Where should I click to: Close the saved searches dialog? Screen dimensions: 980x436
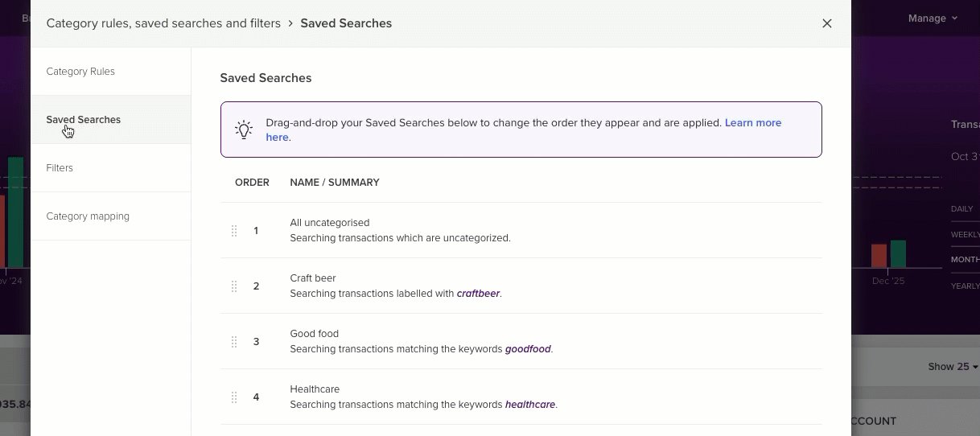coord(826,23)
